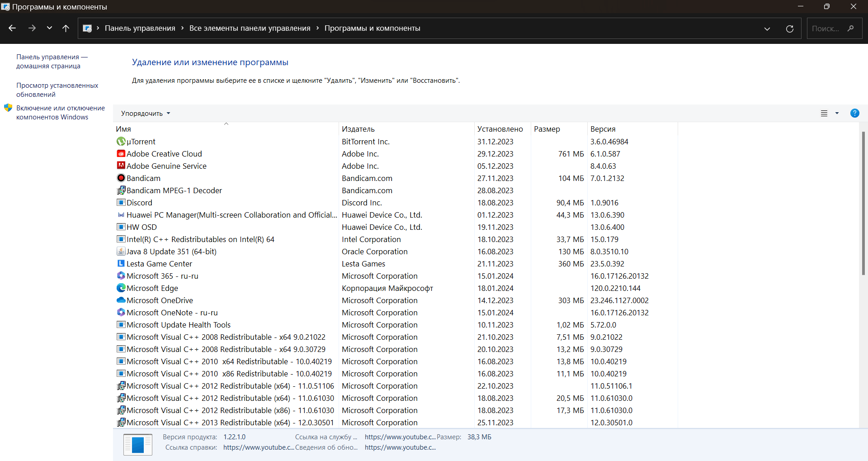Sort by the Размер column header
The width and height of the screenshot is (868, 461).
559,129
